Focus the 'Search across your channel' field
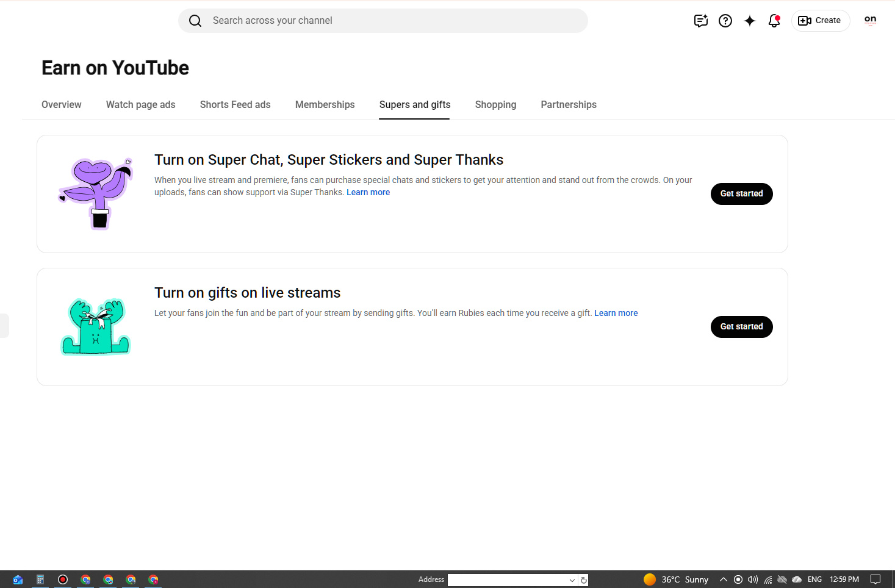 [x=383, y=21]
